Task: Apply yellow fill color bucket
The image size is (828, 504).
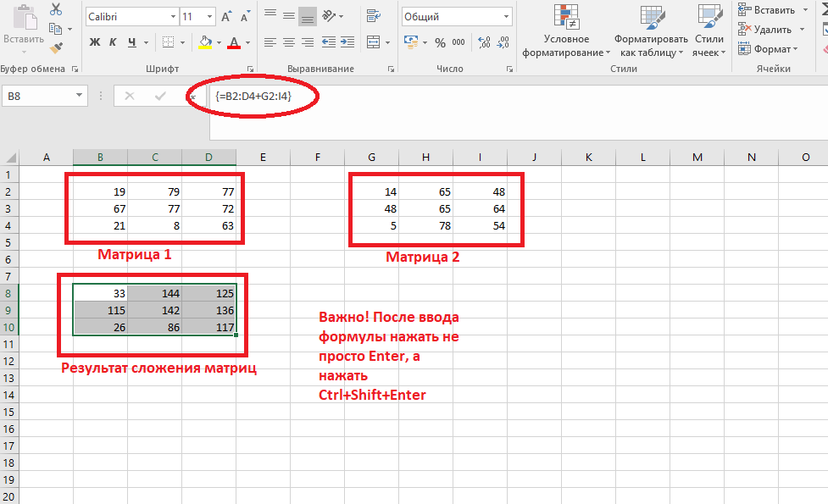Action: point(205,42)
